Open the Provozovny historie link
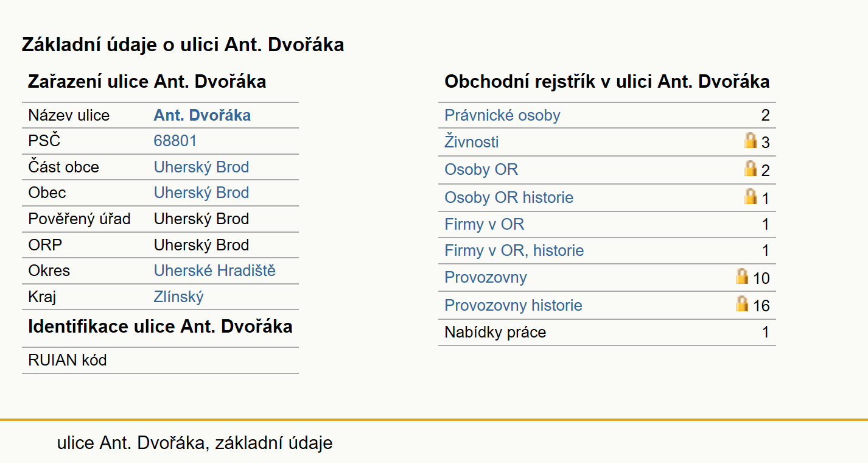Viewport: 868px width, 463px height. [x=513, y=305]
